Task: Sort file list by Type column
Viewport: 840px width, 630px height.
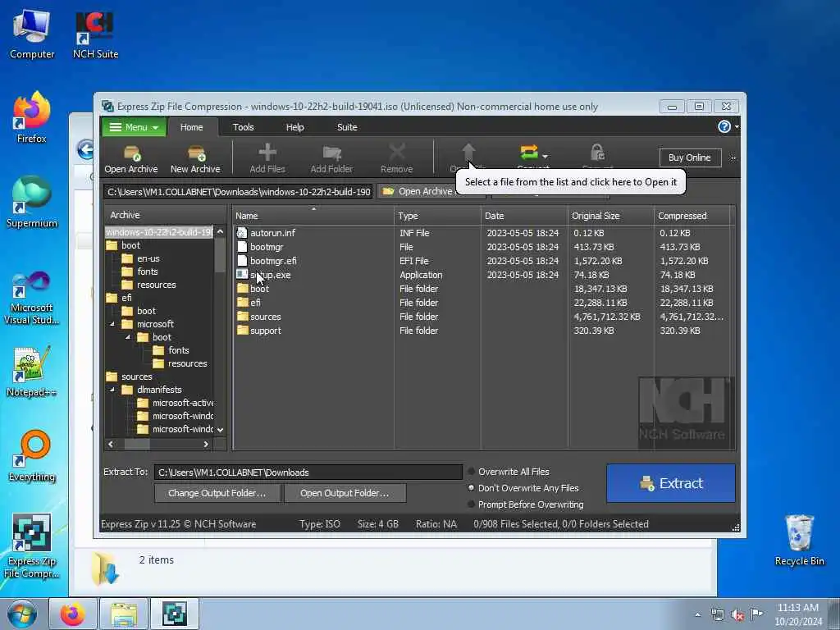Action: pyautogui.click(x=438, y=216)
